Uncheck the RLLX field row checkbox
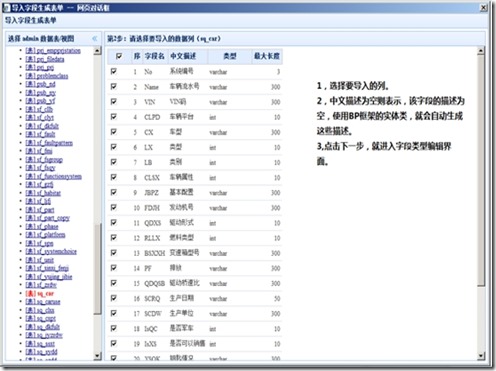Image resolution: width=496 pixels, height=371 pixels. (x=114, y=238)
